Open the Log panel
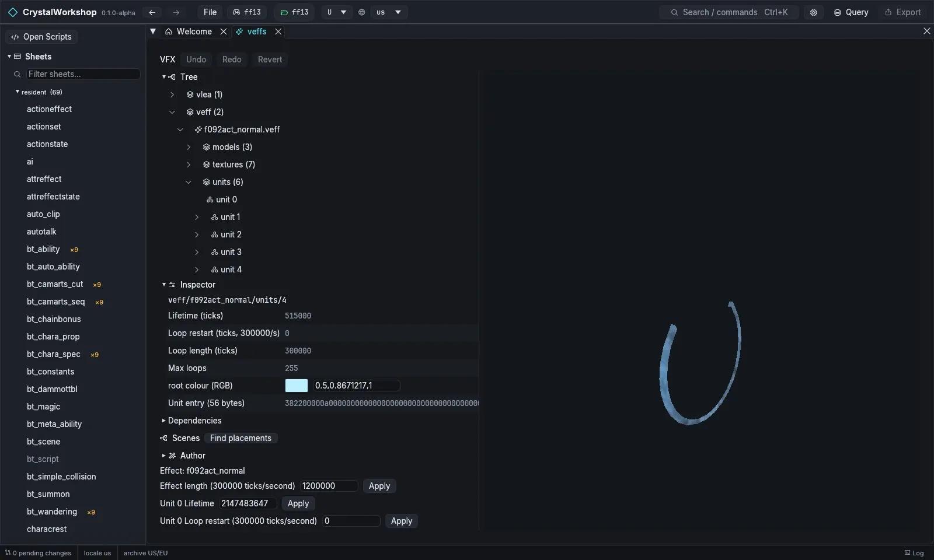This screenshot has width=934, height=560. pos(914,553)
